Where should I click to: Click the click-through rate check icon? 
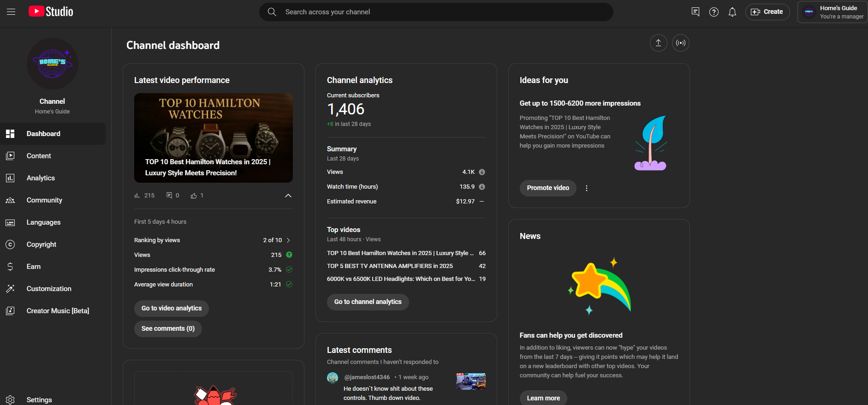pyautogui.click(x=289, y=269)
